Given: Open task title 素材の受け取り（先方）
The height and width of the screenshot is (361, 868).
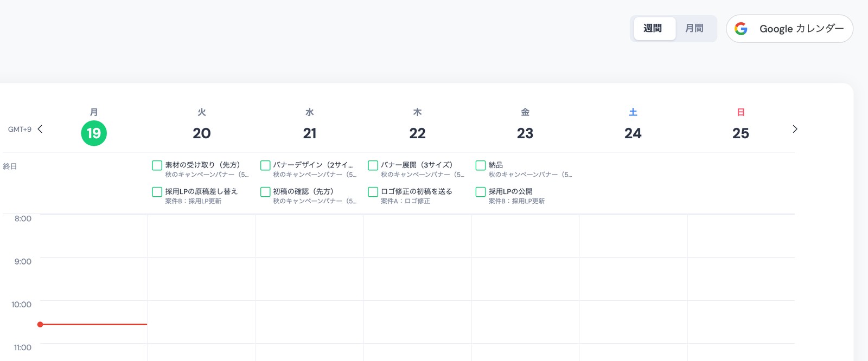Looking at the screenshot, I should tap(202, 165).
